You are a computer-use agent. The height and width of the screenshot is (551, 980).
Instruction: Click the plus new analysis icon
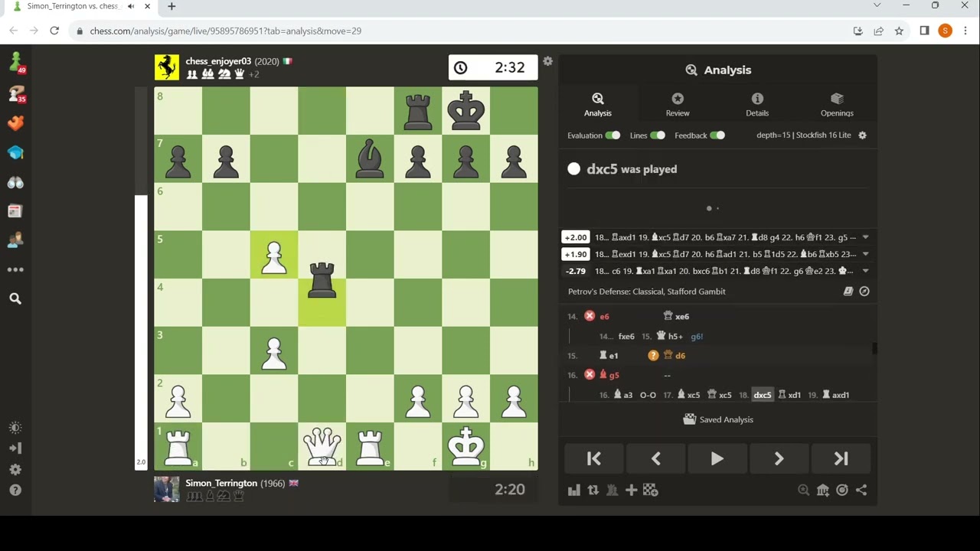631,491
